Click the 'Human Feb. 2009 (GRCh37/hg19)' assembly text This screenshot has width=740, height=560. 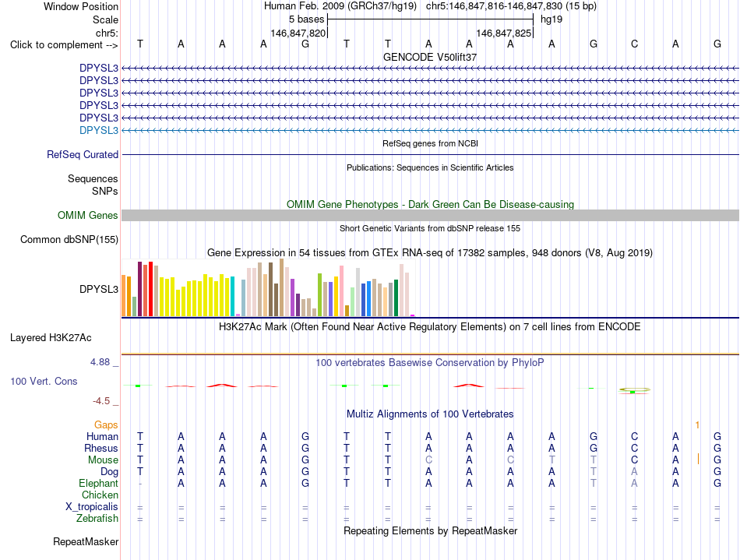pos(340,6)
